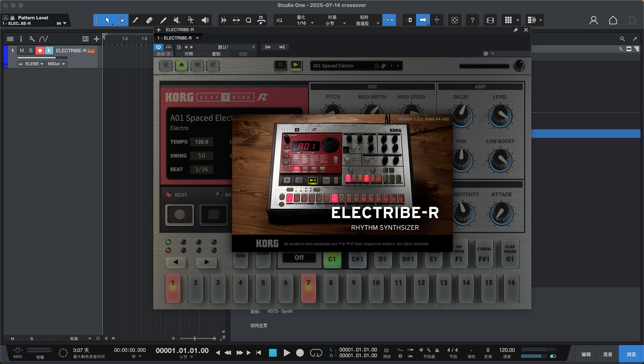Screen dimensions: 644x364
Task: Click the magnifier Q quantize-zoom icon
Action: click(x=249, y=20)
